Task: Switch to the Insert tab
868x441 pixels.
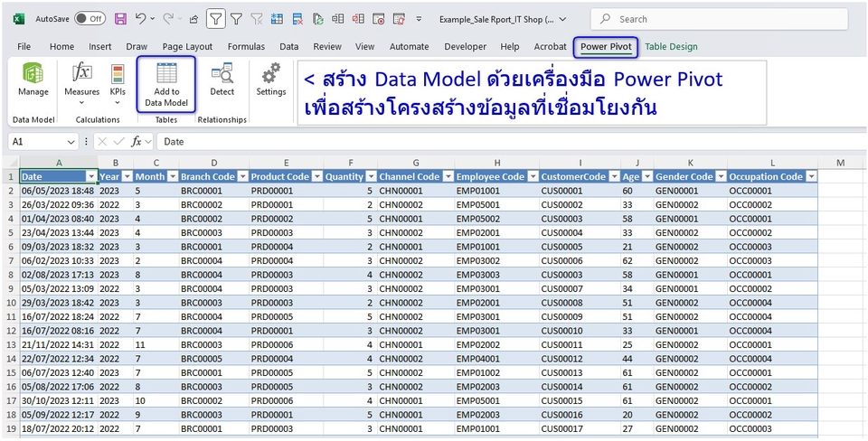Action: tap(100, 47)
